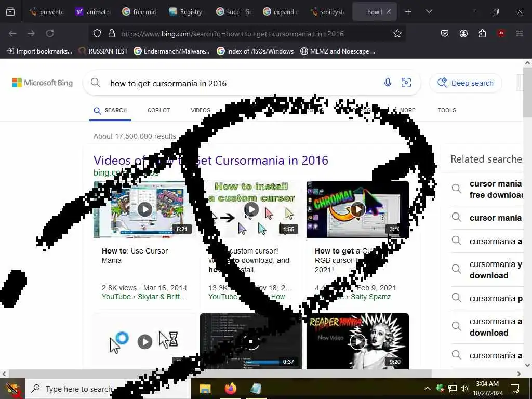Image resolution: width=532 pixels, height=399 pixels.
Task: Close the active 'how t' tab
Action: coord(389,12)
